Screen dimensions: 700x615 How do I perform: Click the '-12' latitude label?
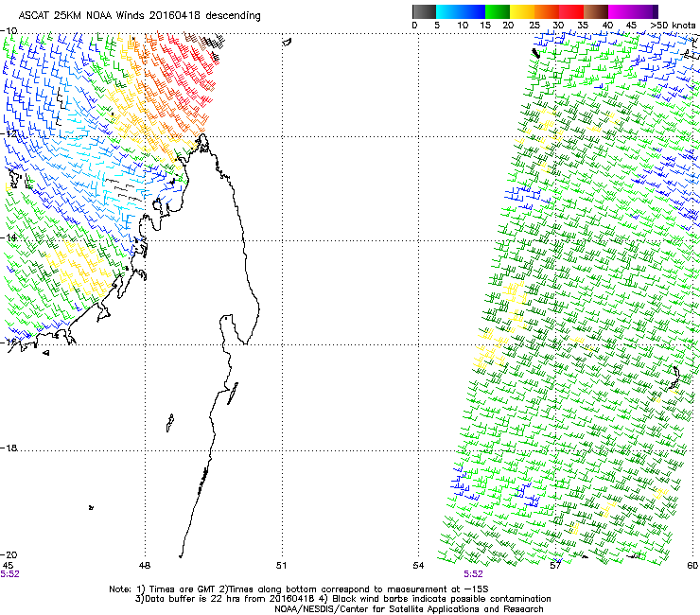pos(9,133)
